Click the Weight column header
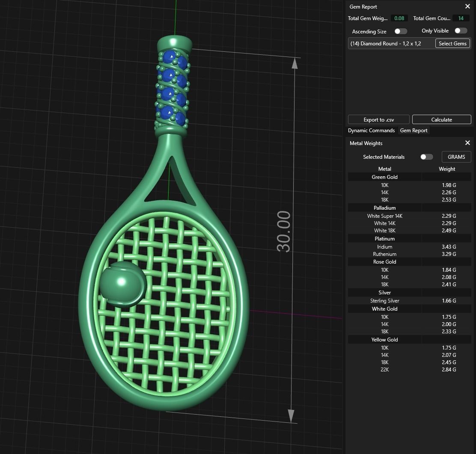This screenshot has width=476, height=454. click(x=447, y=169)
